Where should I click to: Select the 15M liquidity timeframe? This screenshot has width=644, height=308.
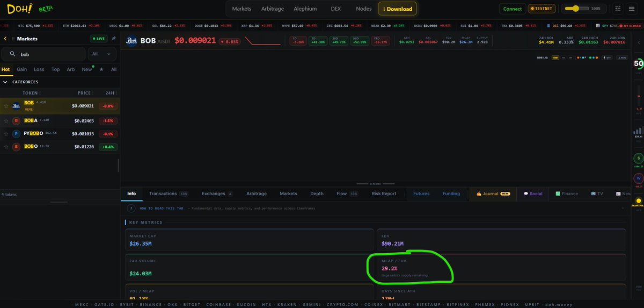click(x=555, y=58)
